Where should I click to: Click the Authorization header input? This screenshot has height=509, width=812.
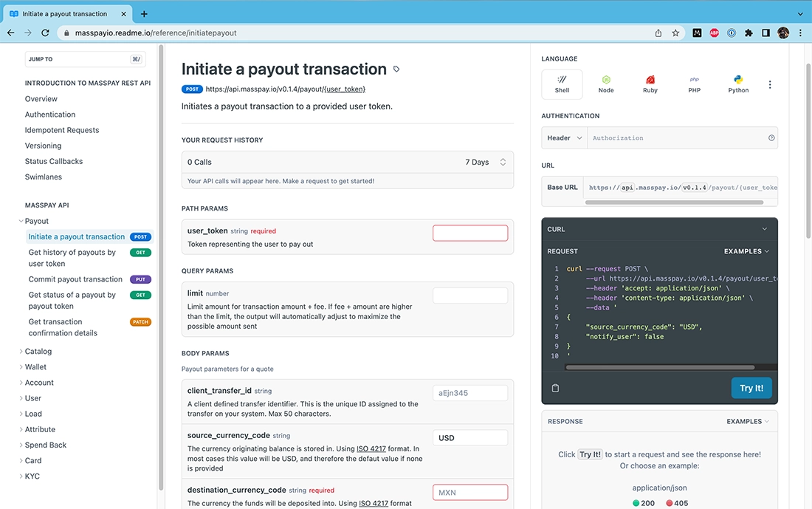pos(676,138)
